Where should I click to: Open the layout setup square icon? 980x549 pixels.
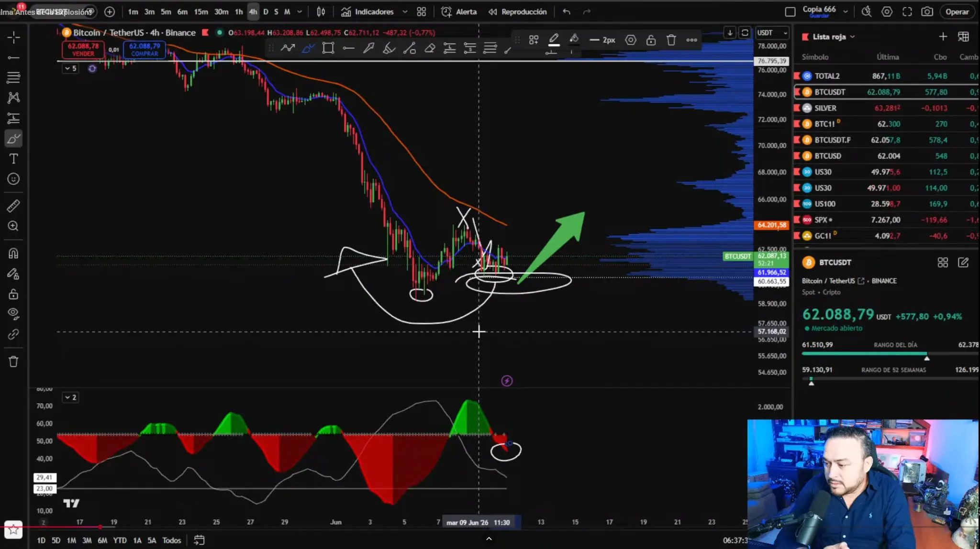pyautogui.click(x=791, y=11)
